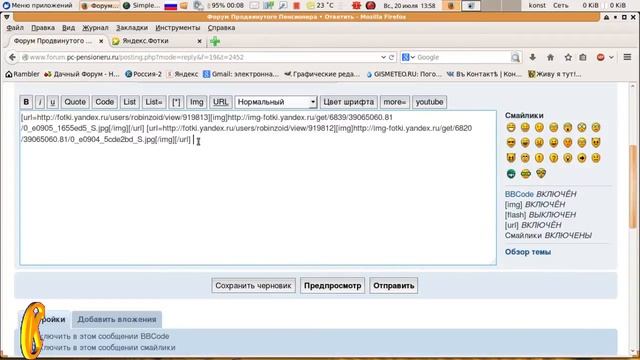The image size is (640, 360).
Task: Open the Вид menu
Action: pyautogui.click(x=68, y=28)
